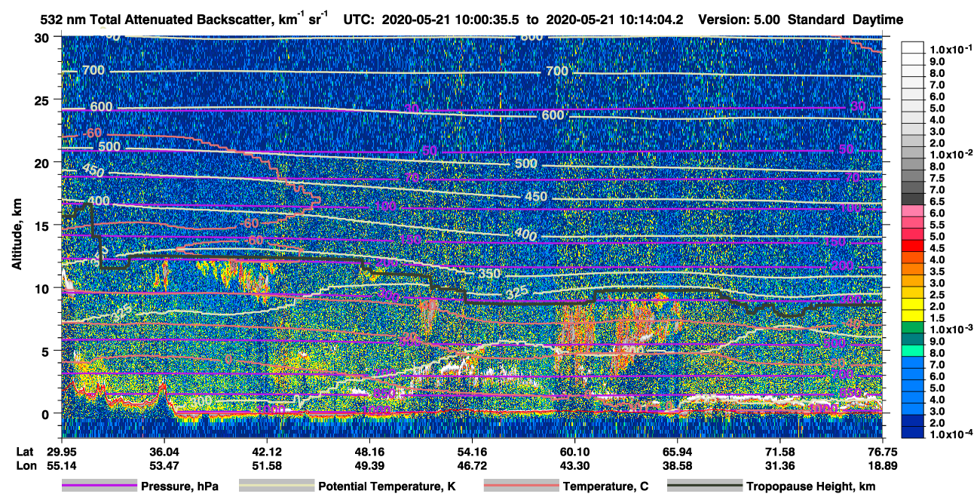Image resolution: width=980 pixels, height=503 pixels.
Task: Click the longitude value 55.14
Action: click(x=62, y=465)
